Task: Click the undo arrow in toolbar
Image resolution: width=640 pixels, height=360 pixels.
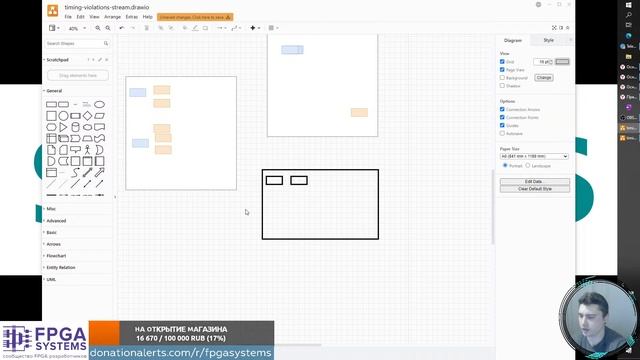Action: click(122, 28)
